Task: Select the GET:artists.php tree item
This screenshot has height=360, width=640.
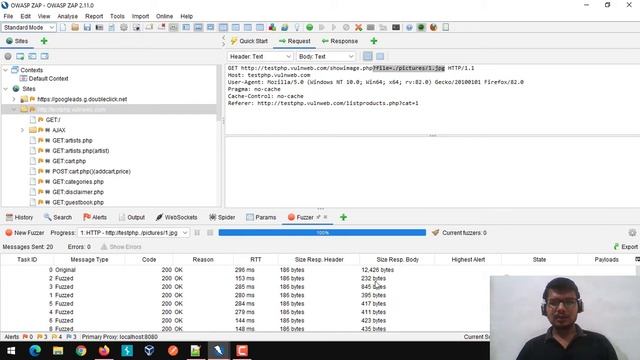Action: click(72, 140)
